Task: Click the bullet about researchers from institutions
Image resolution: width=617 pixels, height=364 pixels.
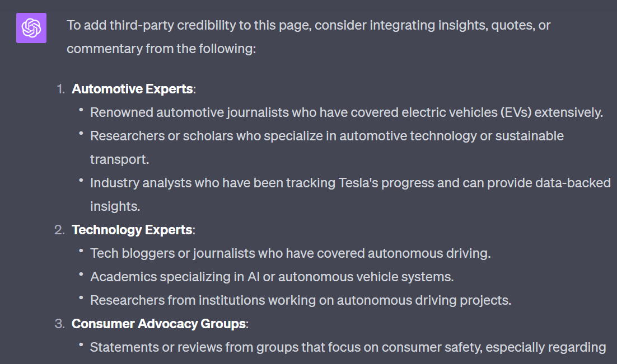Action: point(301,300)
